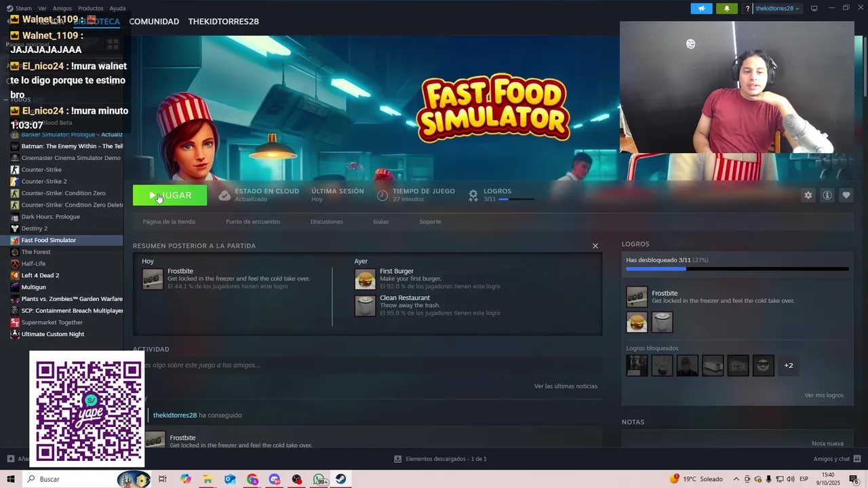Click the achievements progress bar in Logros panel
The height and width of the screenshot is (488, 868).
click(x=737, y=269)
